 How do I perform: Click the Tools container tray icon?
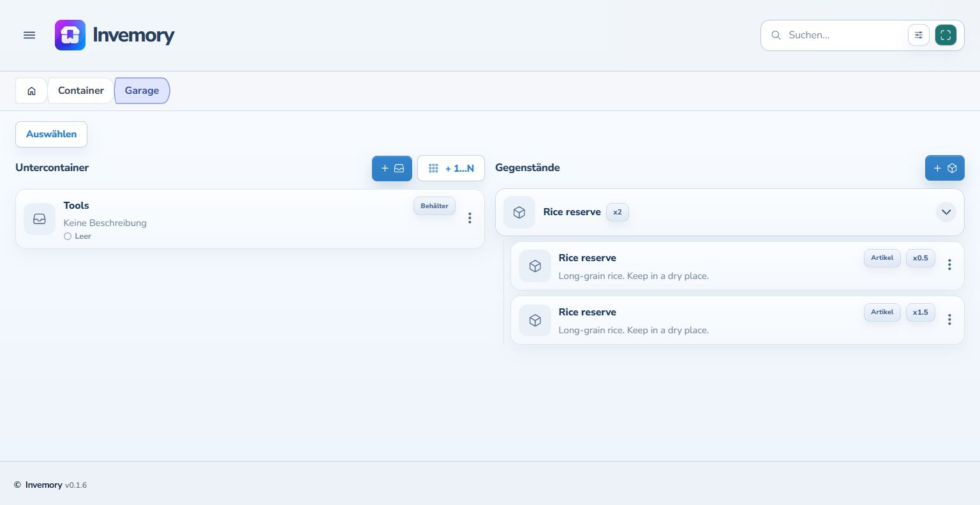coord(40,219)
